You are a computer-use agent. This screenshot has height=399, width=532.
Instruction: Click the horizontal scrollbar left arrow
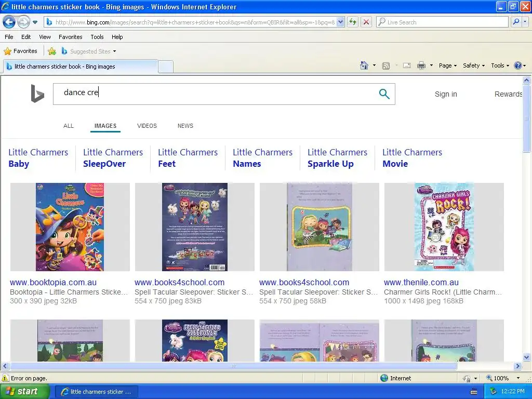click(x=5, y=366)
